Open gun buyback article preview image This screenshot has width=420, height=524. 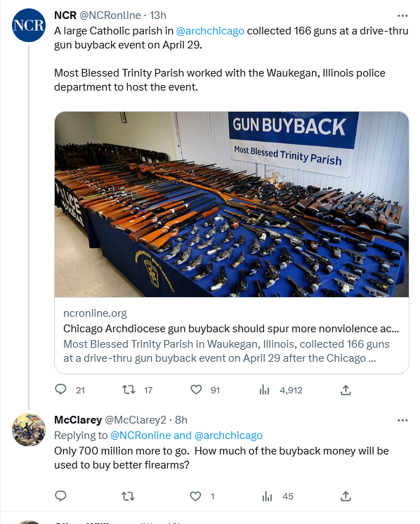point(232,204)
